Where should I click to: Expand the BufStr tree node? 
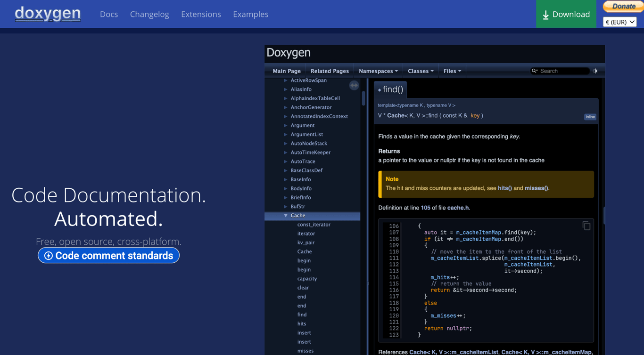coord(286,207)
